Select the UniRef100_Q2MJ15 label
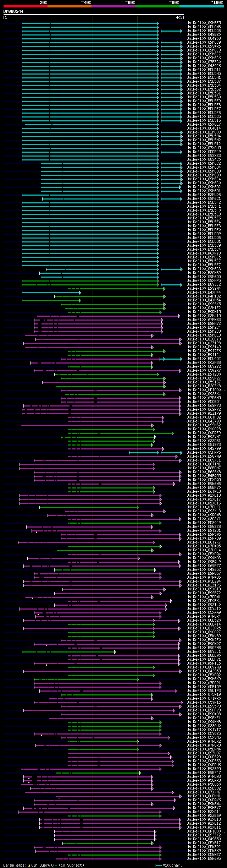This screenshot has height=868, width=227. coord(204,316)
